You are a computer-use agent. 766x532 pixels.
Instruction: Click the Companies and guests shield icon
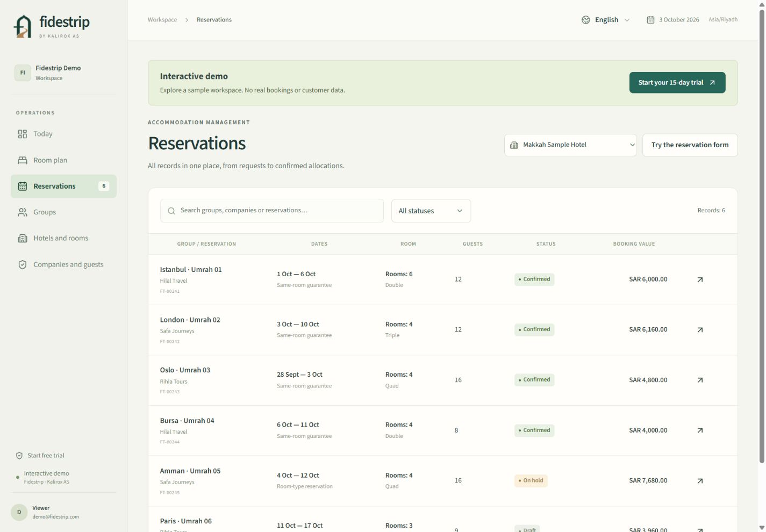click(22, 264)
